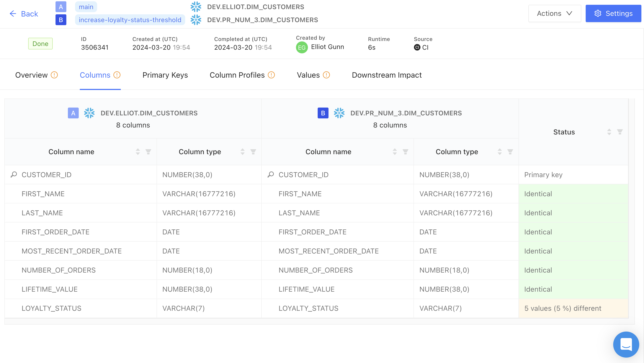Open the Primary Keys tab
644x363 pixels.
click(165, 75)
